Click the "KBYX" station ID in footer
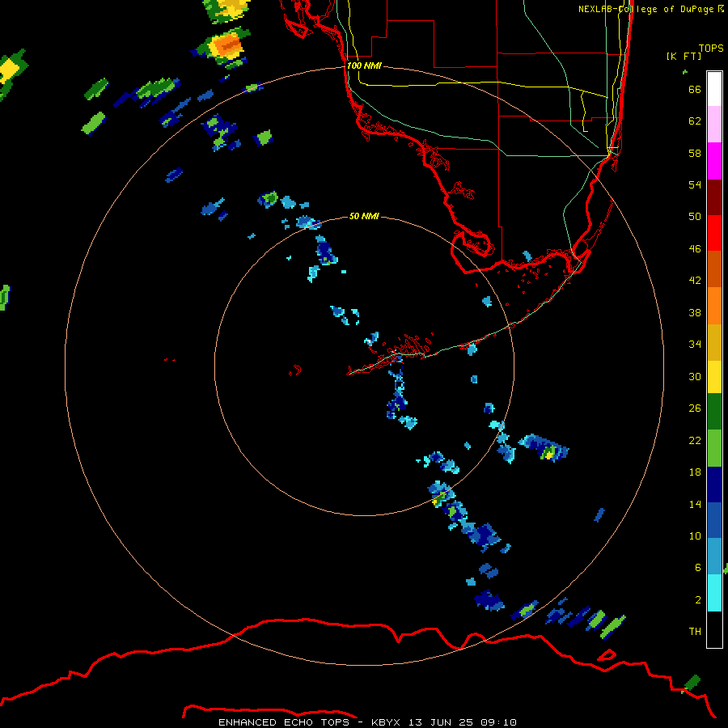728x728 pixels. pyautogui.click(x=385, y=722)
